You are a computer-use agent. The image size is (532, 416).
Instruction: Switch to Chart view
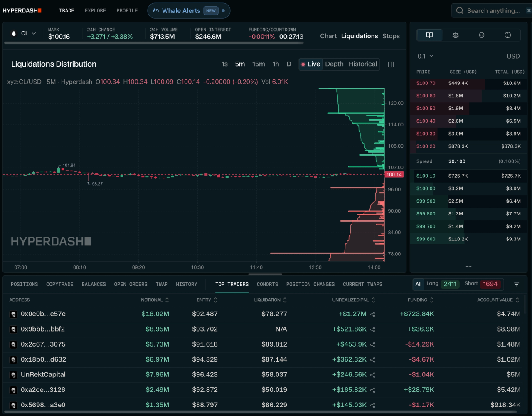[x=328, y=36]
